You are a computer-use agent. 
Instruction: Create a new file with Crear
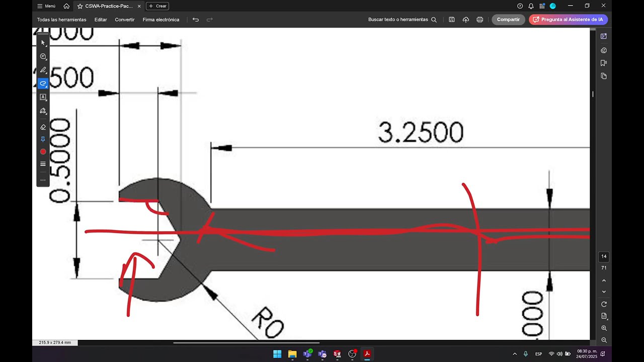[157, 6]
